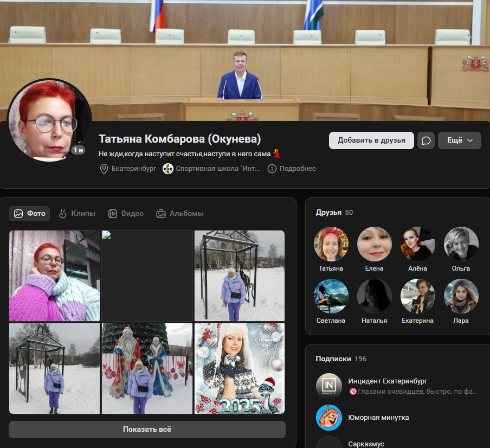Open friend Елена's avatar
This screenshot has height=448, width=490.
(375, 244)
